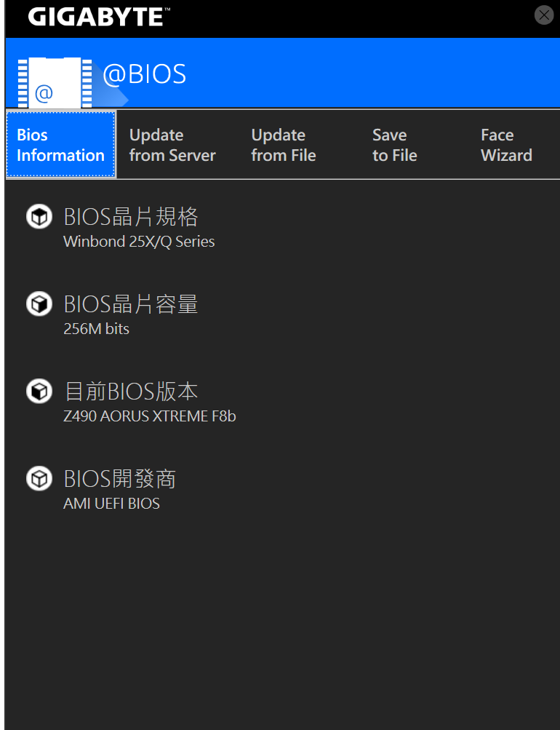Click the cube icon beside BIOS開發商
560x730 pixels.
pos(39,479)
